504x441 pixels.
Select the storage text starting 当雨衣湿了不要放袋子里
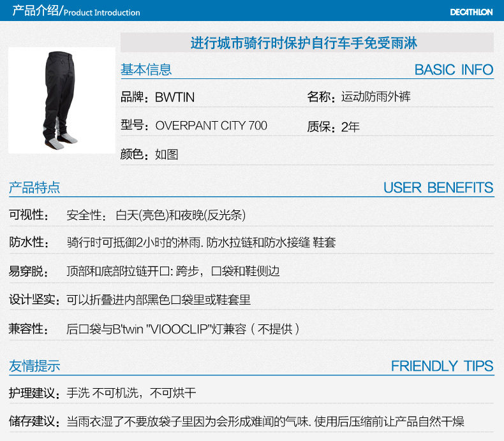265,421
